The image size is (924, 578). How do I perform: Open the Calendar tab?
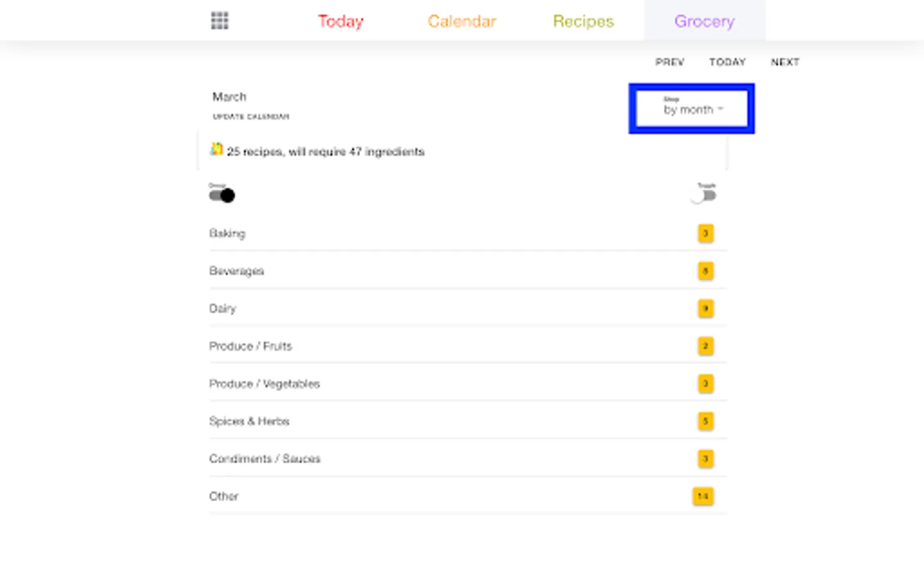click(462, 21)
